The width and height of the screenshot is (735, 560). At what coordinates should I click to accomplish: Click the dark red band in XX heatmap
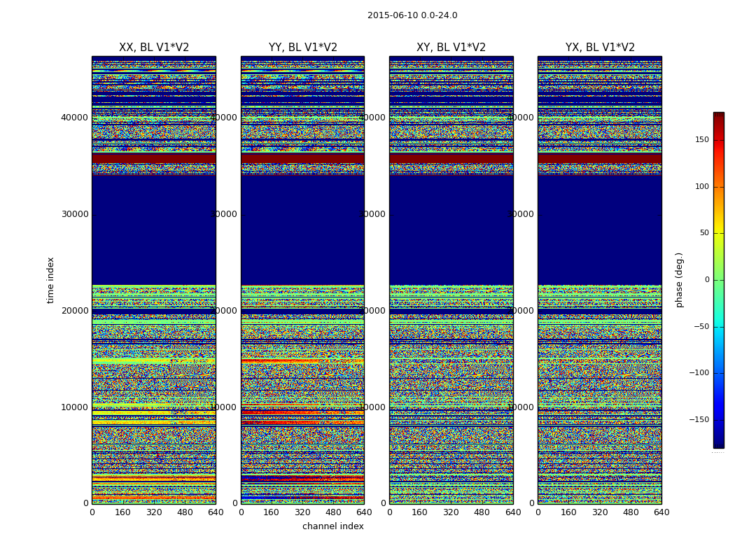coord(154,158)
